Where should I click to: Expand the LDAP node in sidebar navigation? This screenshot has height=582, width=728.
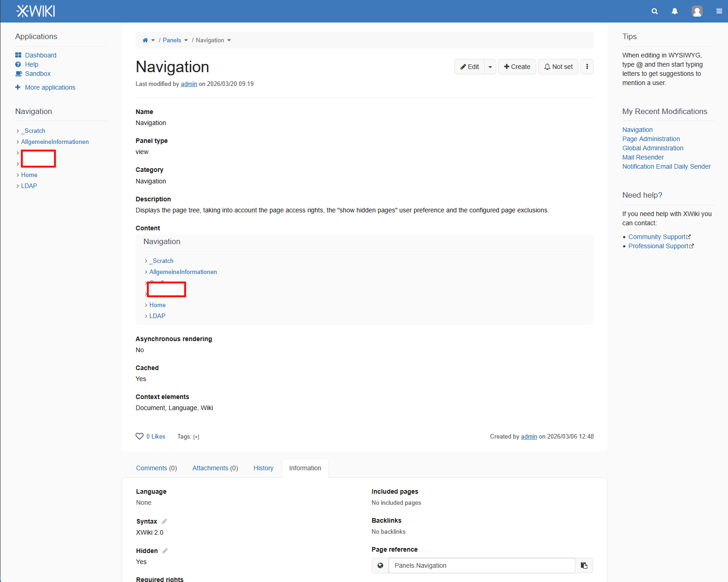point(18,186)
